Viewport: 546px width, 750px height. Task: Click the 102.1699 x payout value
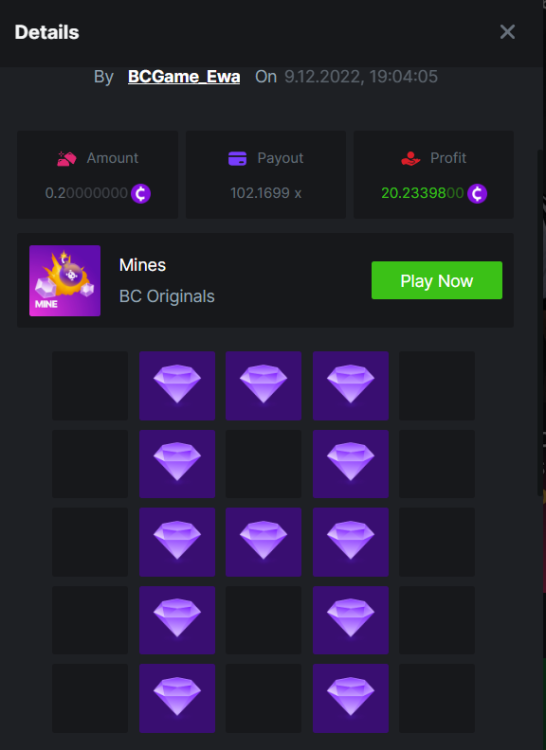click(x=266, y=193)
